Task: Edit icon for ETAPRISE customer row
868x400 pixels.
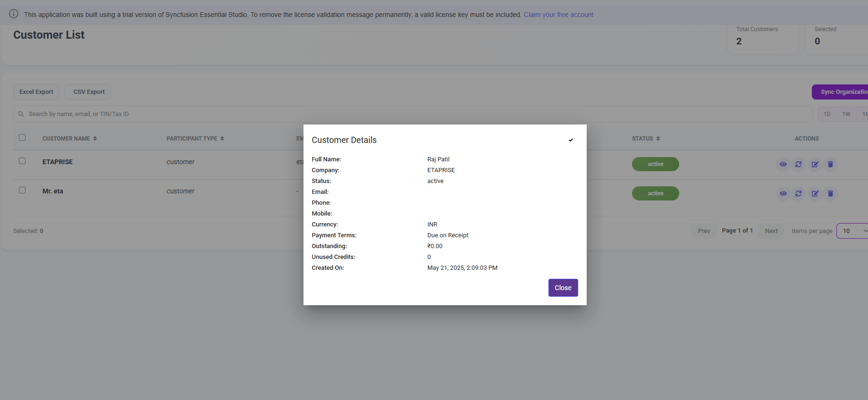Action: [x=815, y=164]
